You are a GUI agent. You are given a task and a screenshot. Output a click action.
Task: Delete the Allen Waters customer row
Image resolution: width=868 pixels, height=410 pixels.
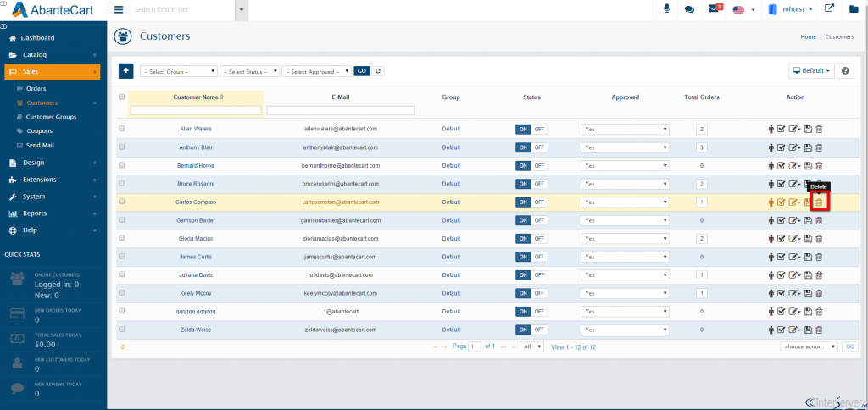(819, 130)
